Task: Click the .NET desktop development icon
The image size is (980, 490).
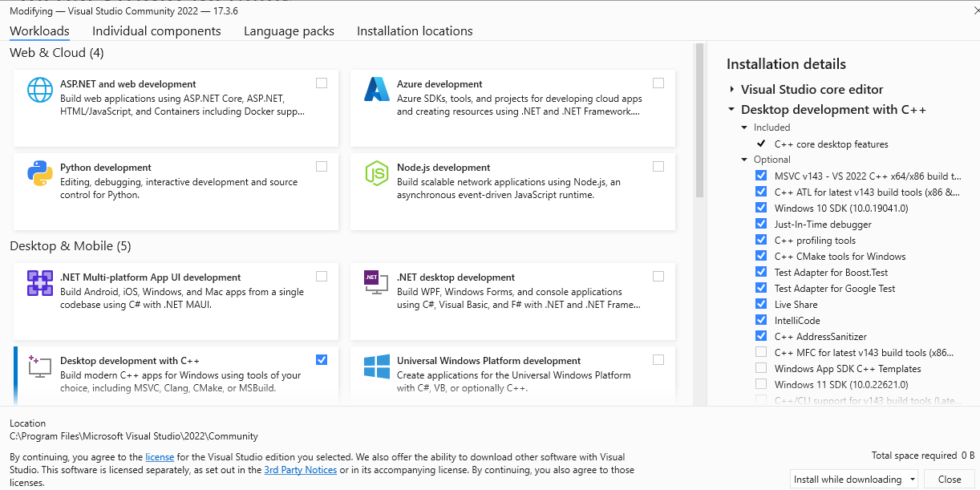Action: [x=377, y=283]
